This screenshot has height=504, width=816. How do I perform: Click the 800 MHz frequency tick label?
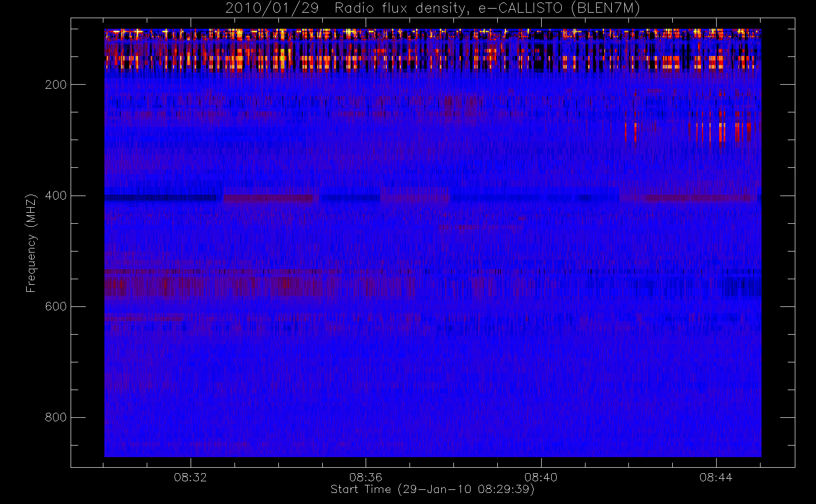55,417
